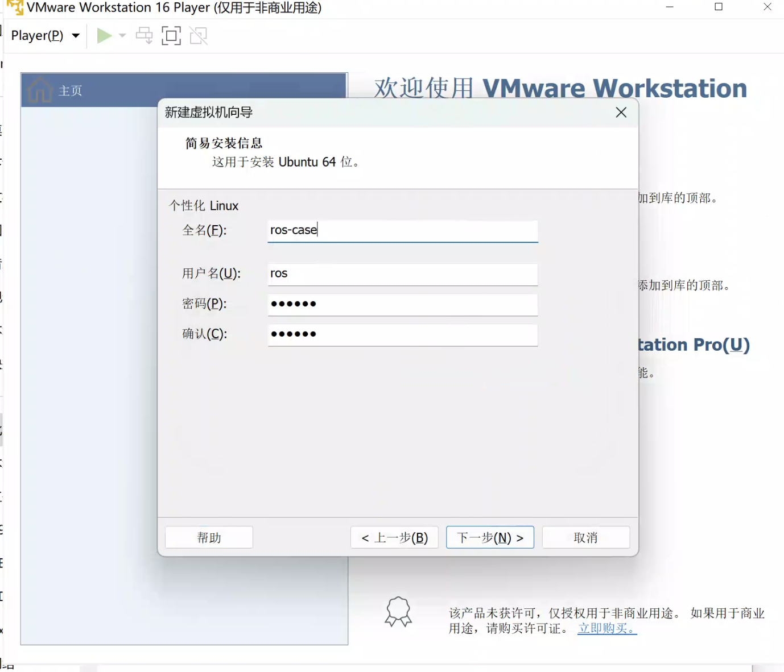Click the confirm password field
784x672 pixels.
coord(403,334)
